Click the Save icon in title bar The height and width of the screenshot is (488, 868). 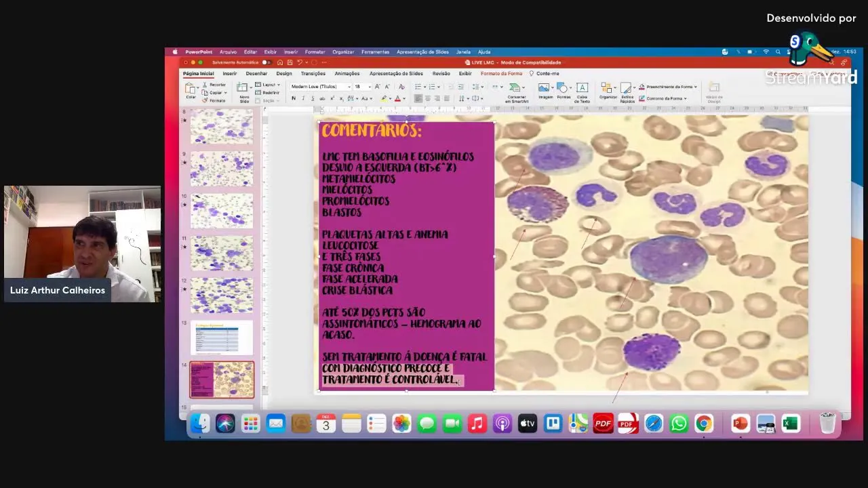[x=290, y=62]
